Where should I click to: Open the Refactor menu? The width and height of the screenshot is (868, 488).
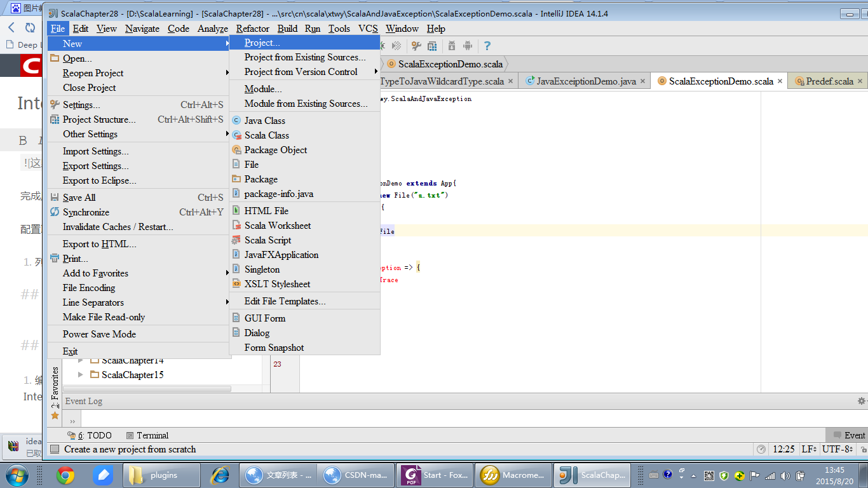tap(253, 29)
